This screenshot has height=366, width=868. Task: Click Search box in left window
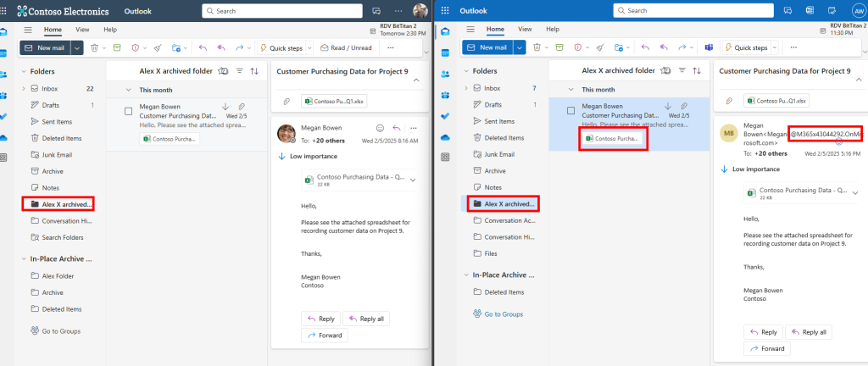(x=282, y=10)
